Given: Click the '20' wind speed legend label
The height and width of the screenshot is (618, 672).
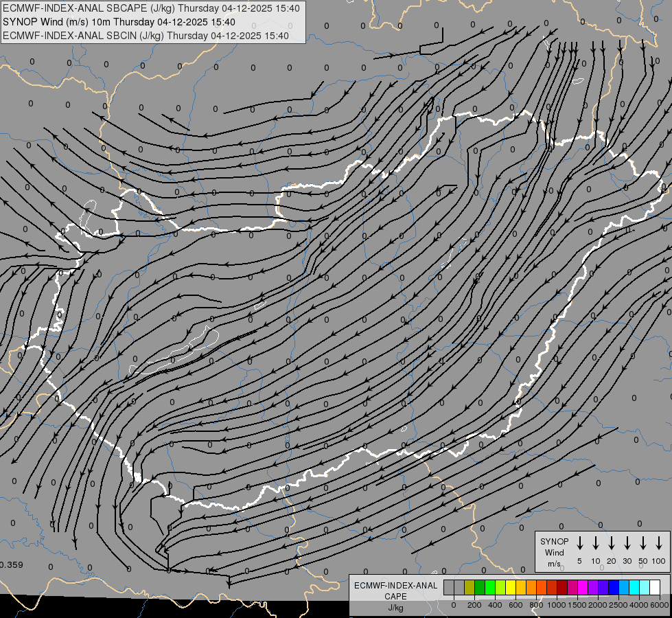Looking at the screenshot, I should (612, 561).
